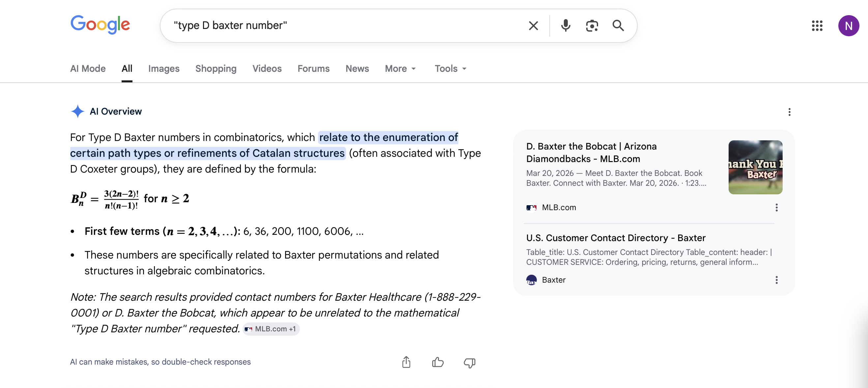The image size is (868, 388).
Task: Click 'Table_title' snippet text
Action: pos(649,257)
